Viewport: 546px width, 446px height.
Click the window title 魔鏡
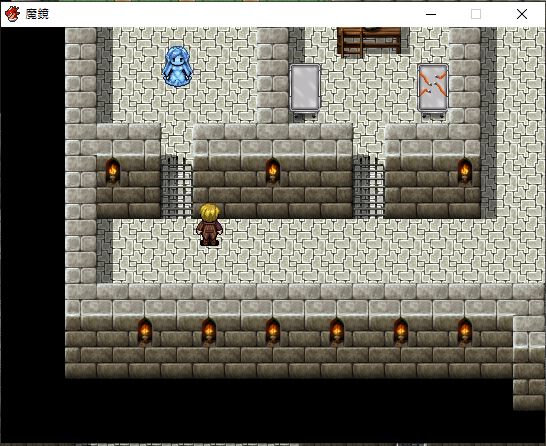coord(37,14)
